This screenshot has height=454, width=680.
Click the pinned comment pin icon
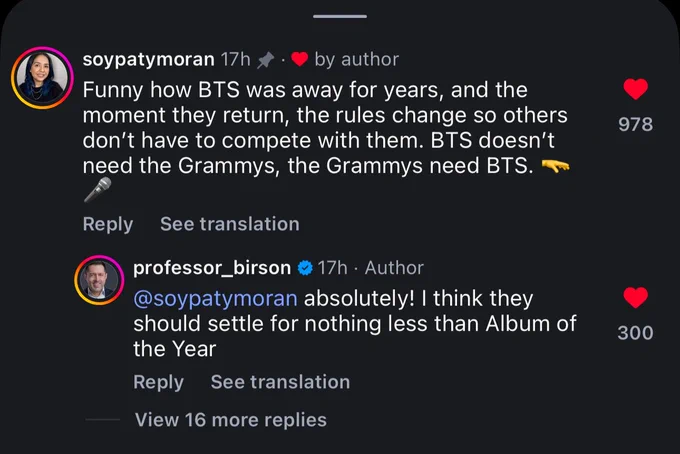(265, 60)
